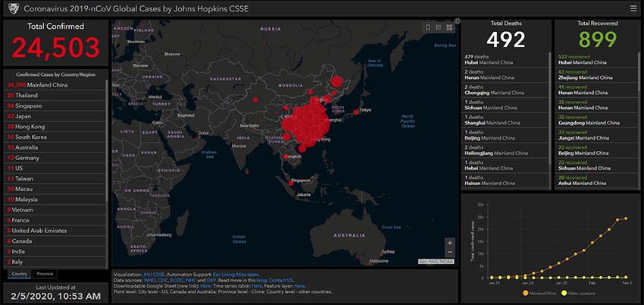
Task: Select the '10 Macau' row
Action: (x=55, y=189)
